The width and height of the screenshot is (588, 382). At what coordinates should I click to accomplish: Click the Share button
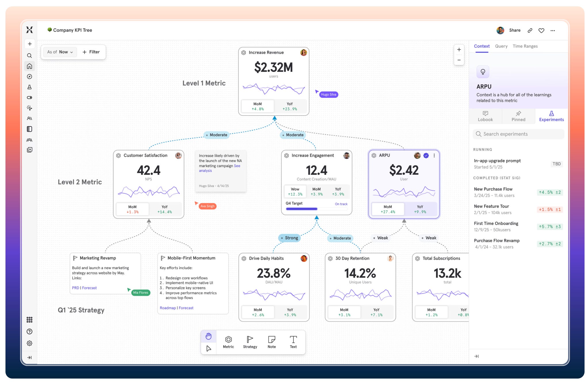514,30
